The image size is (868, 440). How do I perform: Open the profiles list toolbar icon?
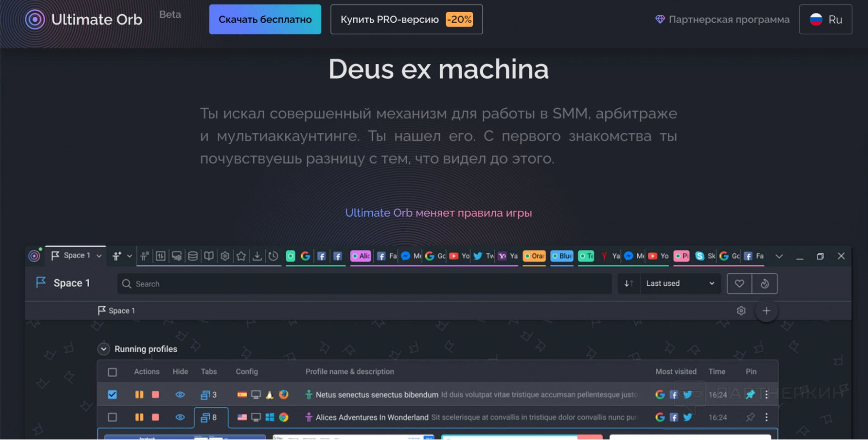coord(144,256)
